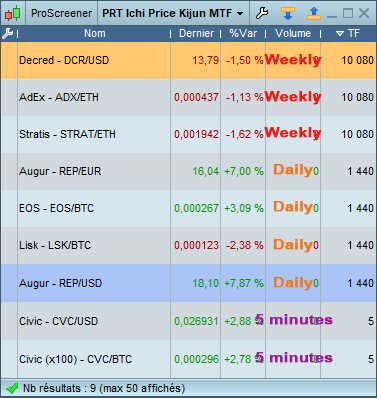Click the Weekly label in Stratis row
The height and width of the screenshot is (398, 377).
(x=293, y=133)
